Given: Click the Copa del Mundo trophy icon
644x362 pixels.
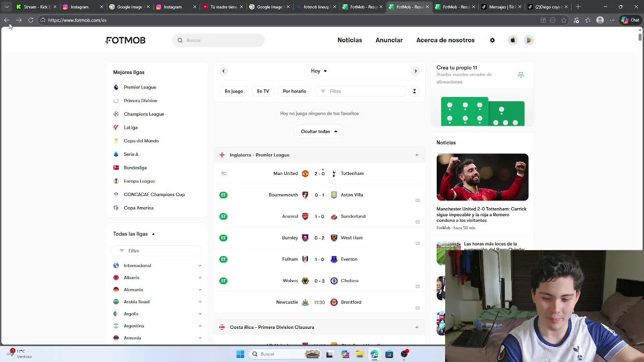Looking at the screenshot, I should [116, 141].
